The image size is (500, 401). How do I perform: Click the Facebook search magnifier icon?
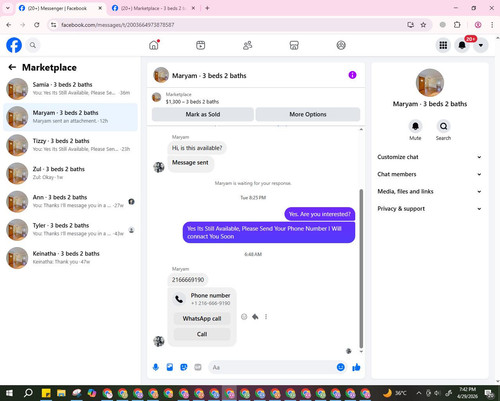33,45
